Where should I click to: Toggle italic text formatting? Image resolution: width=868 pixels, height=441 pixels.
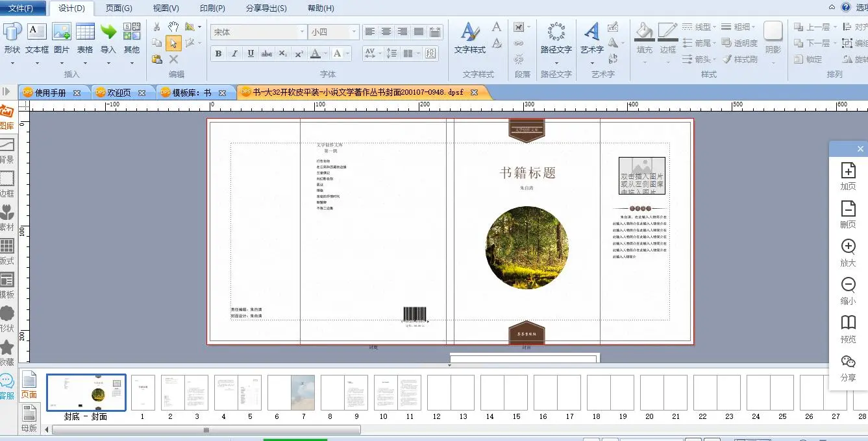234,54
